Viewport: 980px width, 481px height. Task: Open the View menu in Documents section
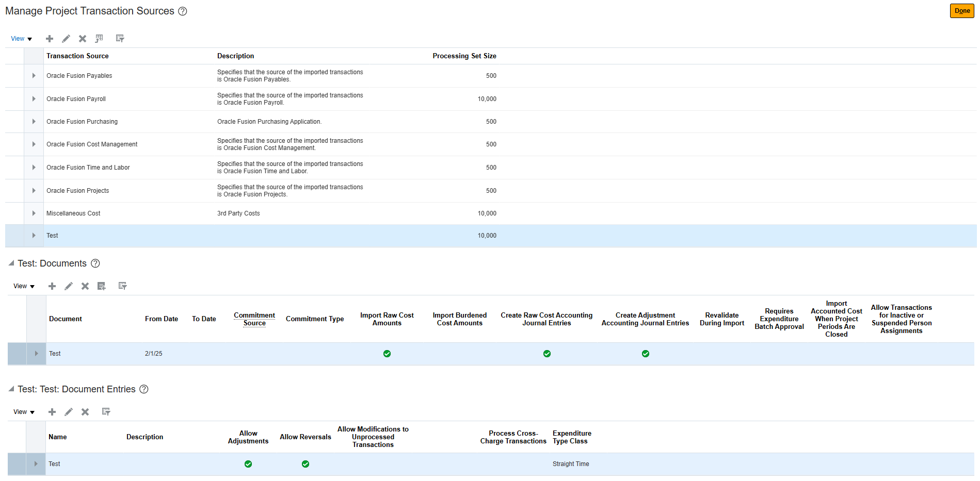click(24, 286)
